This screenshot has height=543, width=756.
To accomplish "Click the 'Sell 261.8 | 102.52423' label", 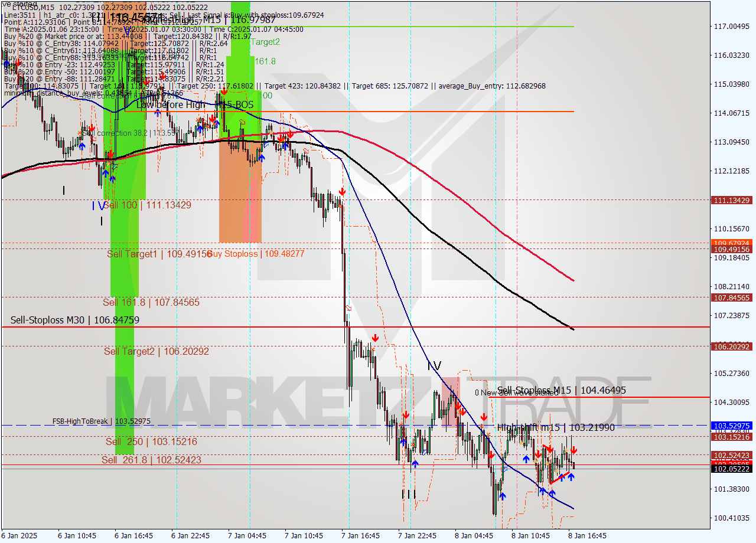I will pyautogui.click(x=151, y=460).
